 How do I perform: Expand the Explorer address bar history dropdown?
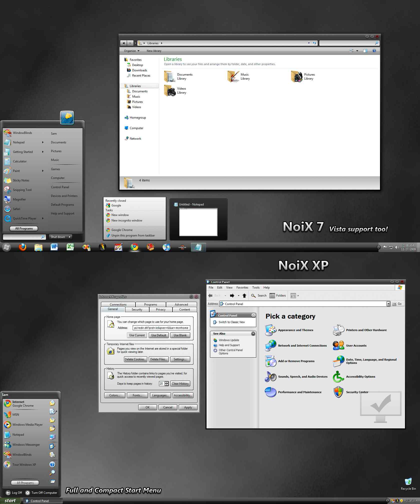tap(309, 43)
